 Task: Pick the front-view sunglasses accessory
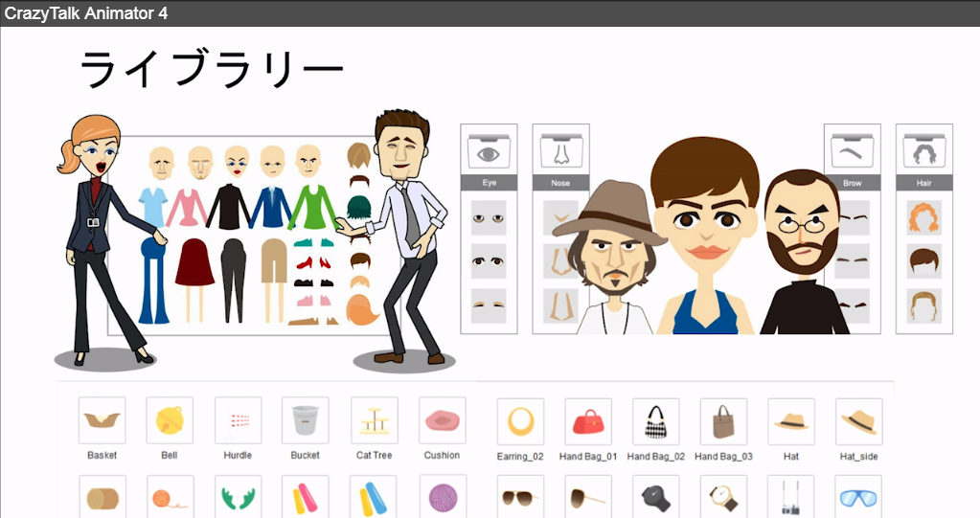point(520,497)
